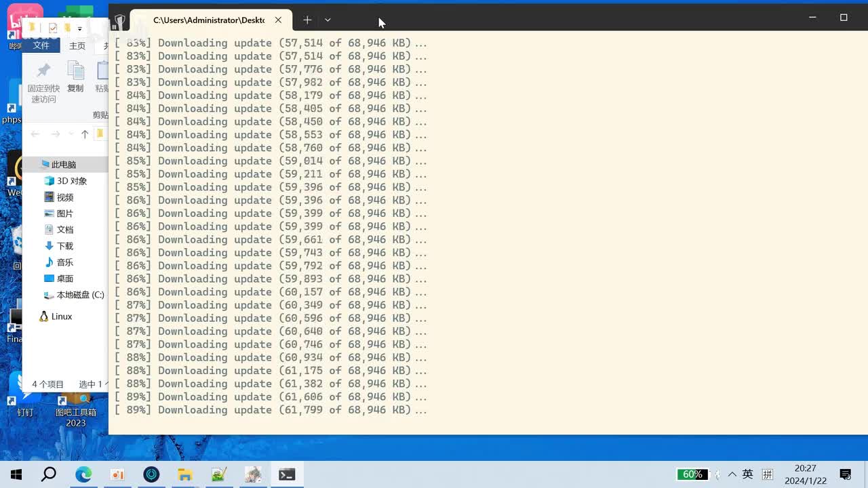Go up one folder level in Explorer
The height and width of the screenshot is (488, 868).
pyautogui.click(x=85, y=134)
